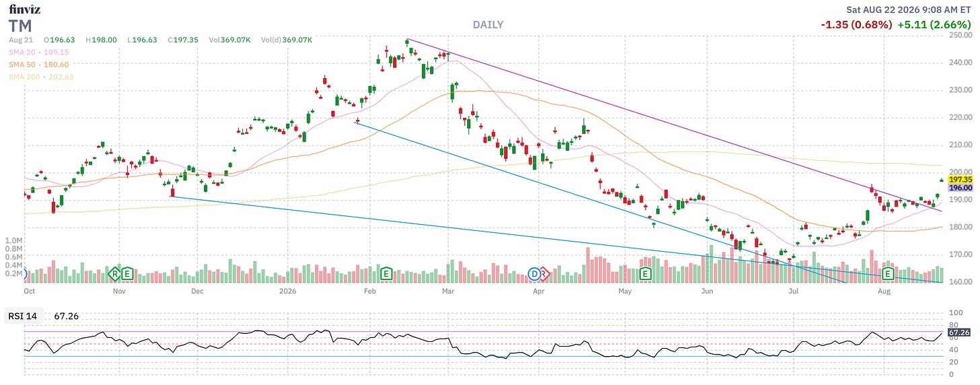Click the 67.26 value beside RSI 14

67,315
